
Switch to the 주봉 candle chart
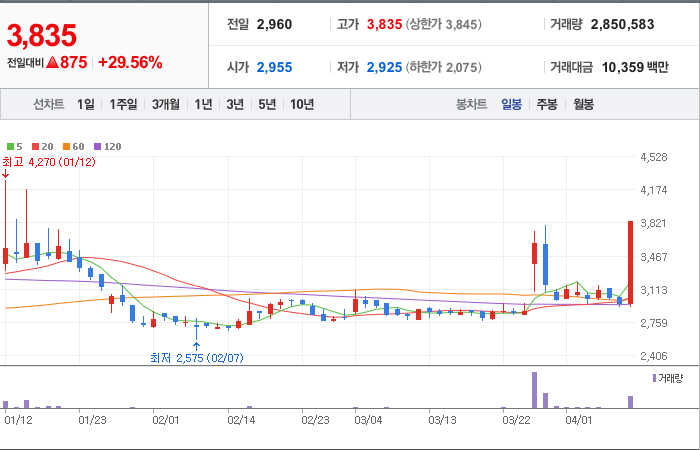click(x=547, y=104)
